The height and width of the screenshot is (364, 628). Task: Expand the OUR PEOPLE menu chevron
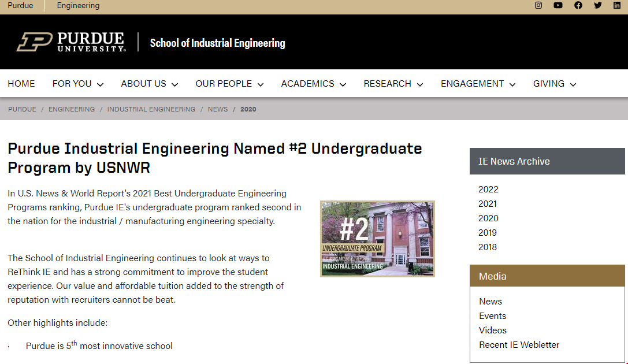[261, 84]
